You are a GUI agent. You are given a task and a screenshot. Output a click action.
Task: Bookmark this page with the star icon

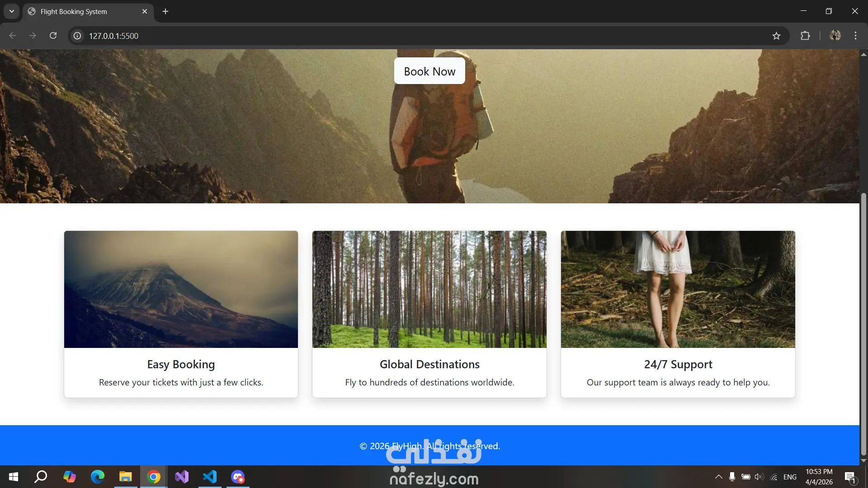776,36
